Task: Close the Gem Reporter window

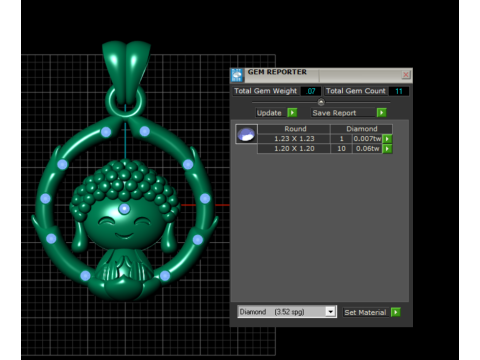Action: point(406,74)
